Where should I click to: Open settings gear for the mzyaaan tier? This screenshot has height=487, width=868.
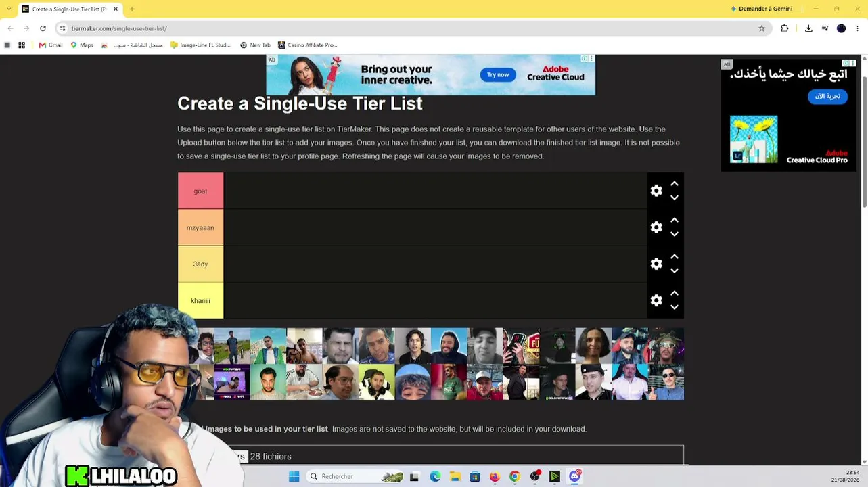tap(656, 227)
